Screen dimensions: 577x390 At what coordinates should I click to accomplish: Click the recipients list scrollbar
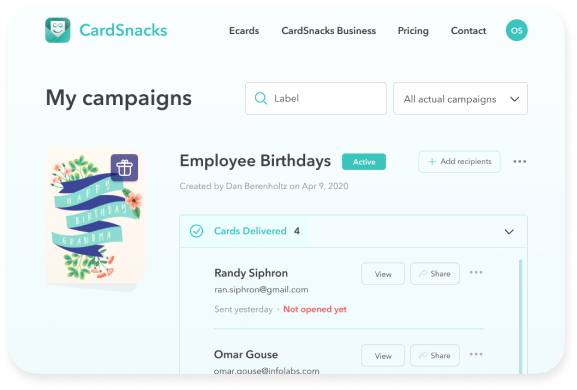click(520, 316)
